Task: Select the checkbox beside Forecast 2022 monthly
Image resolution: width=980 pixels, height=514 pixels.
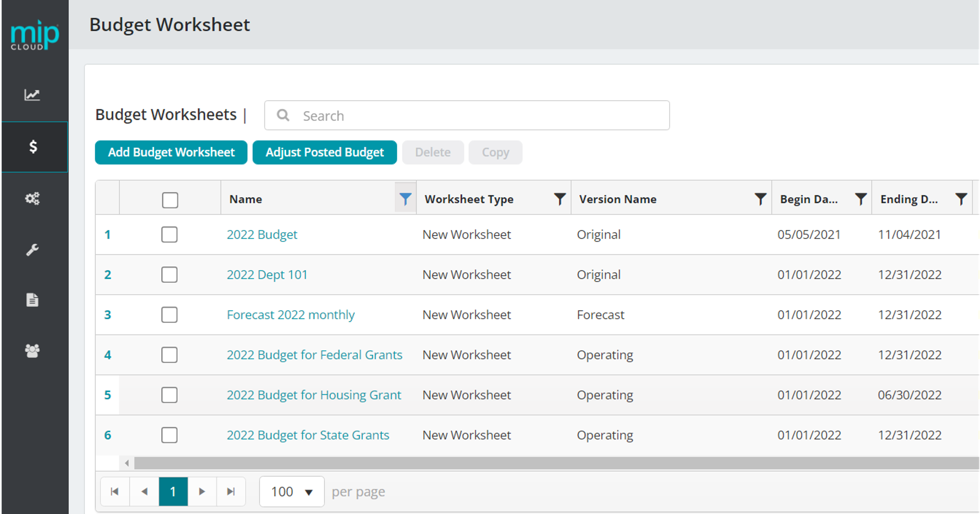Action: pyautogui.click(x=169, y=315)
